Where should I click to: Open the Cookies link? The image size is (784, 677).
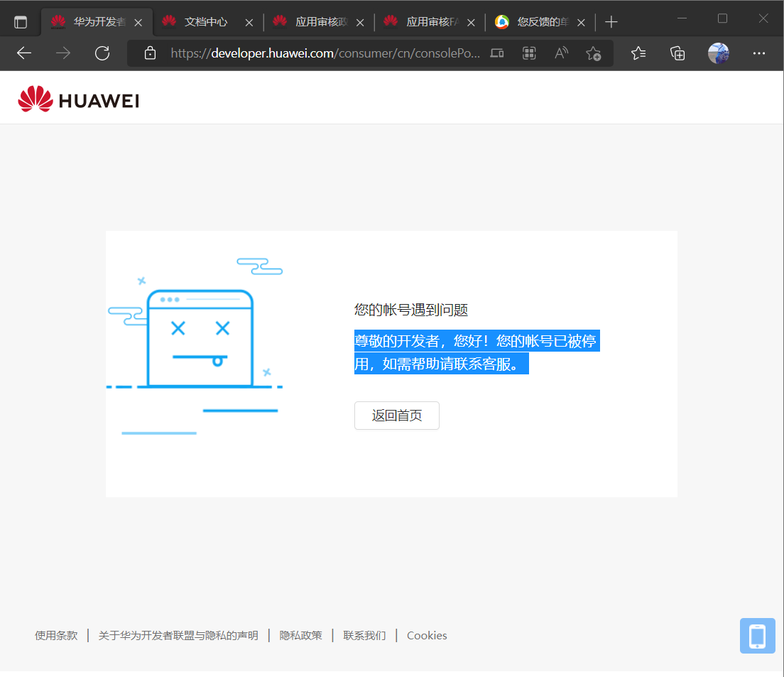coord(427,636)
